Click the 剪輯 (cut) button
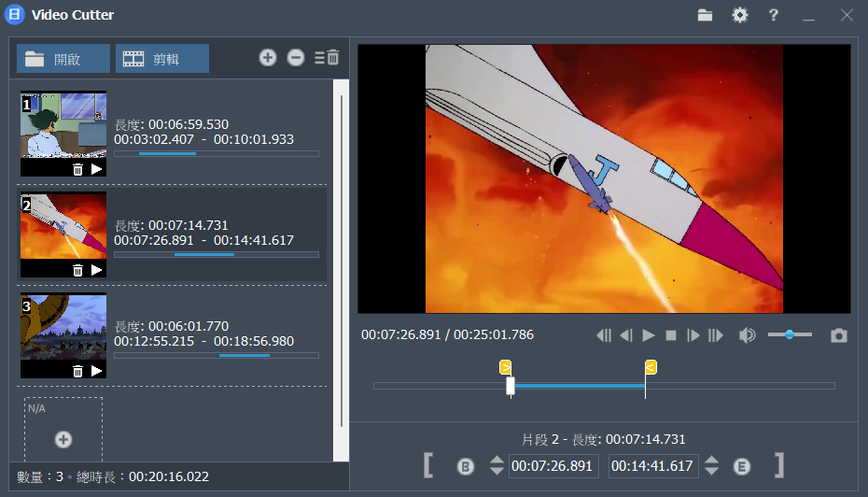Screen dimensions: 868x497 pyautogui.click(x=162, y=59)
